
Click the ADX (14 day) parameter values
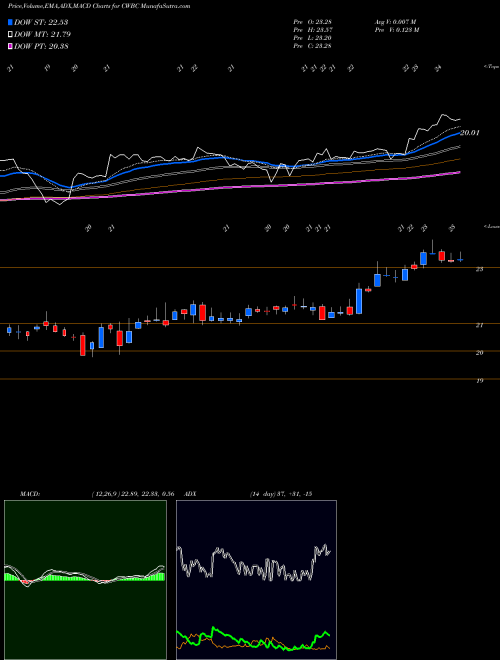281,494
